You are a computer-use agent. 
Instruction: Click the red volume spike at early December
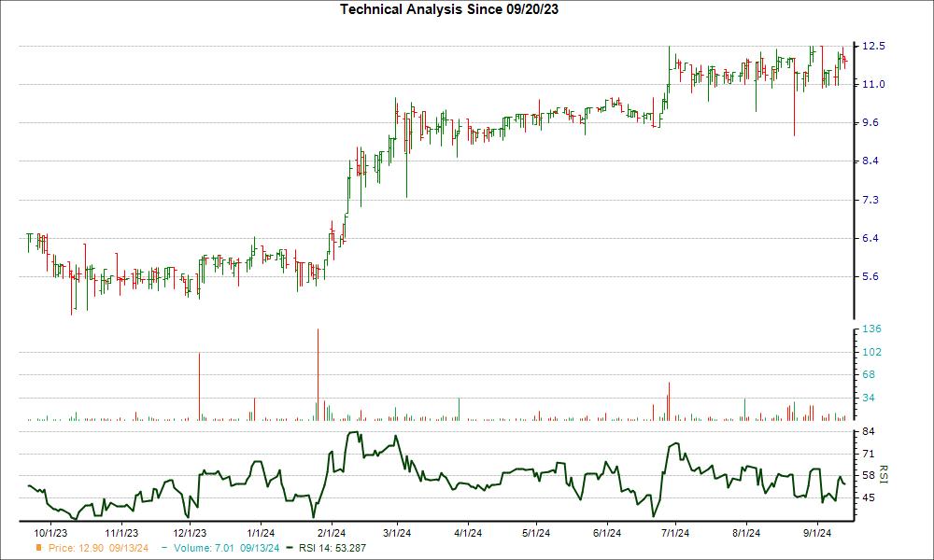point(199,386)
